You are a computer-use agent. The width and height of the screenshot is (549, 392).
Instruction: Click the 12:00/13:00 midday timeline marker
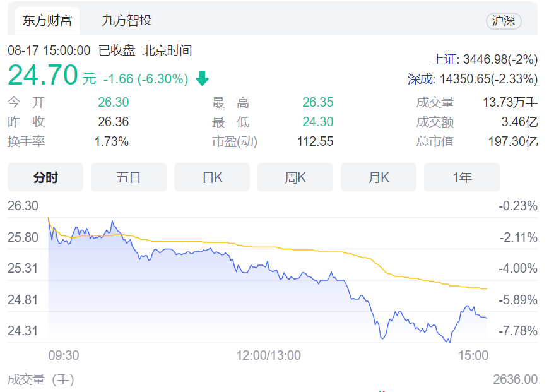(269, 355)
